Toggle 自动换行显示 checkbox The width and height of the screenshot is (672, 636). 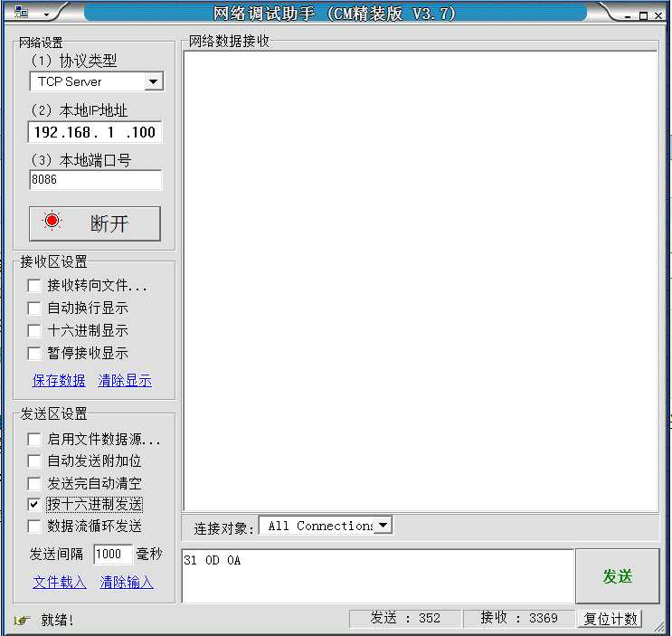(33, 309)
